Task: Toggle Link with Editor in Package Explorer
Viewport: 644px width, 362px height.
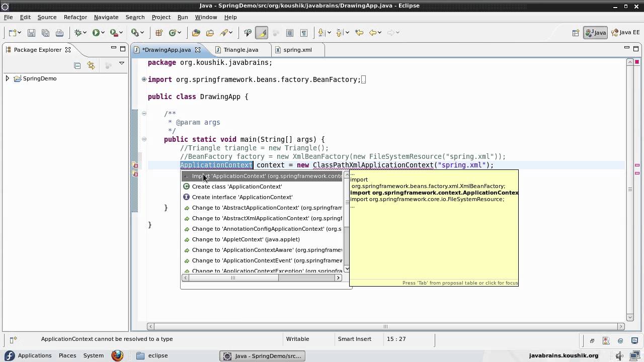Action: [91, 65]
